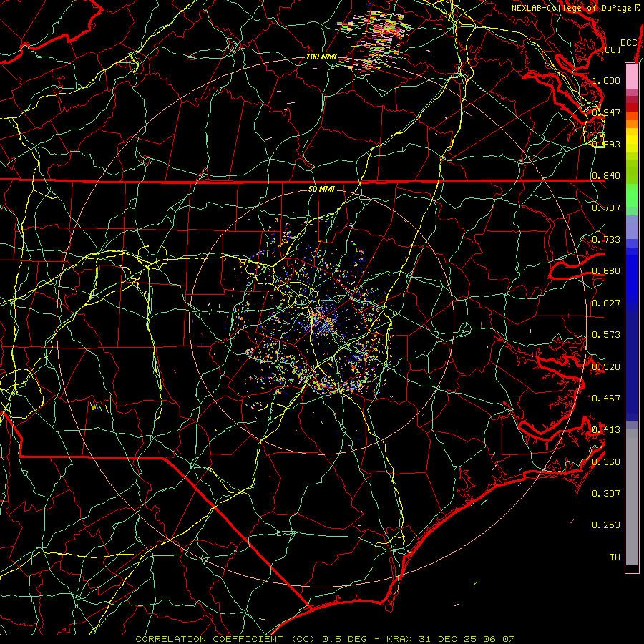Click the bottom caption 'CORRELATION COEFFICIENT (CC)'
Image resolution: width=644 pixels, height=644 pixels.
coord(225,639)
